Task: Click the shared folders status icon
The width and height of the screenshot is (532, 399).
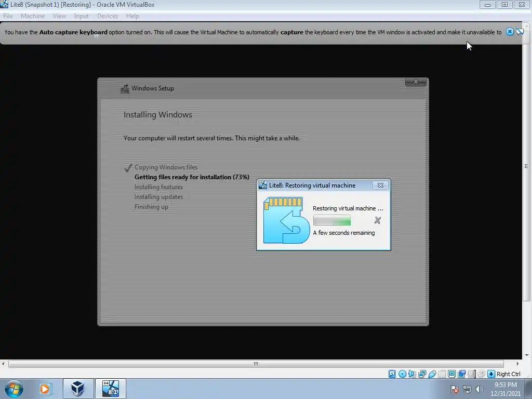Action: [x=442, y=374]
